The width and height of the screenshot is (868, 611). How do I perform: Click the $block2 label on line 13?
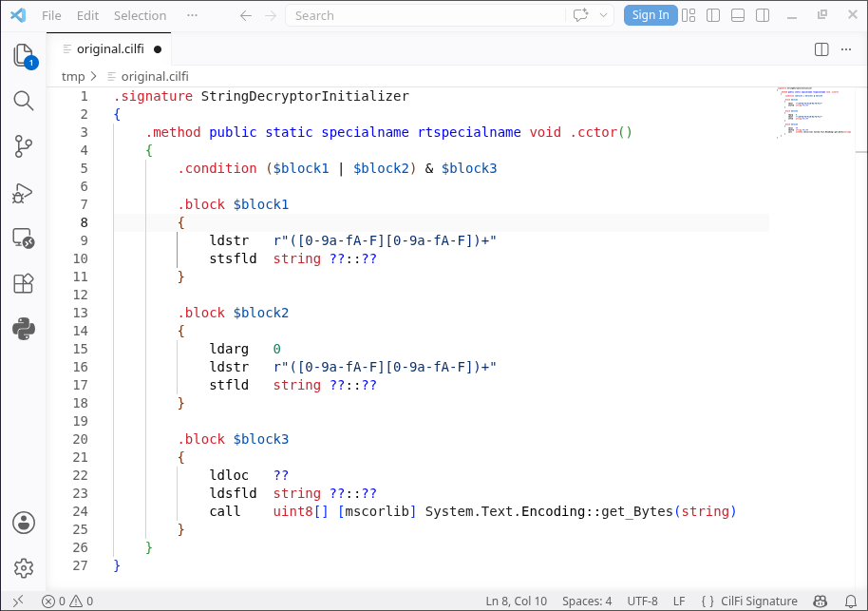261,313
